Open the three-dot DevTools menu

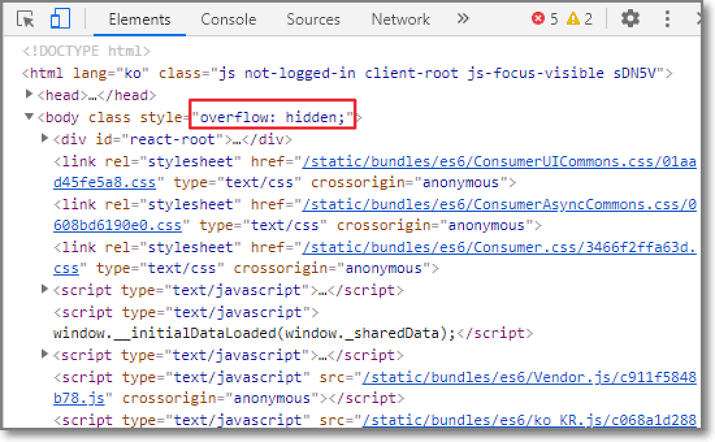(x=667, y=19)
